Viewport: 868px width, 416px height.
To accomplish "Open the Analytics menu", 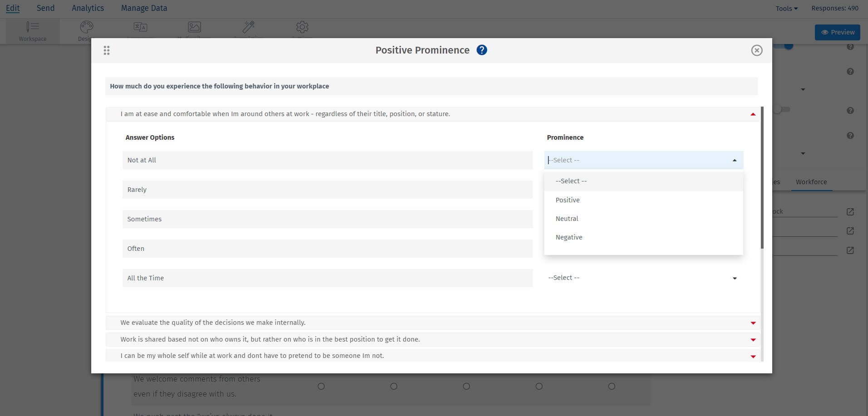I will [87, 8].
